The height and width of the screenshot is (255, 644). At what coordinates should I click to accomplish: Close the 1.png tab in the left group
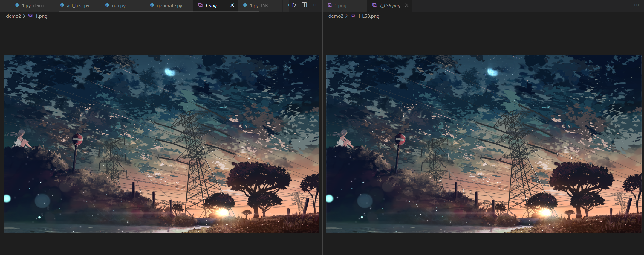point(232,5)
